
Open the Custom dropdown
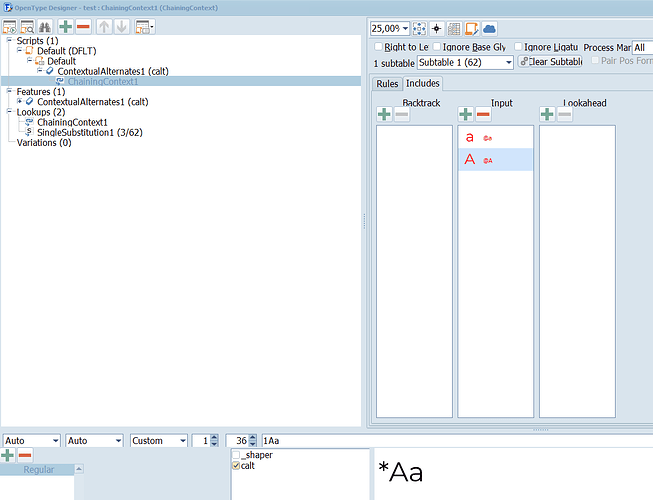point(183,440)
